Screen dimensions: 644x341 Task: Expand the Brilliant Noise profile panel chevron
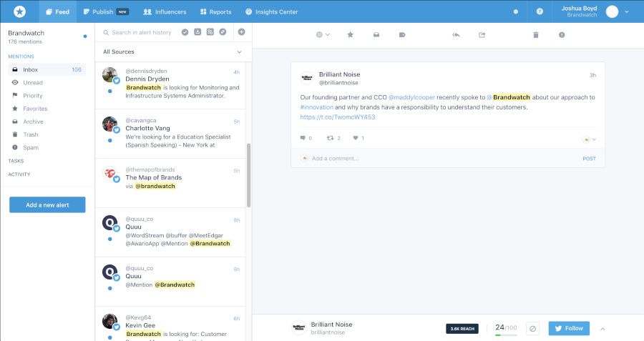pos(602,328)
